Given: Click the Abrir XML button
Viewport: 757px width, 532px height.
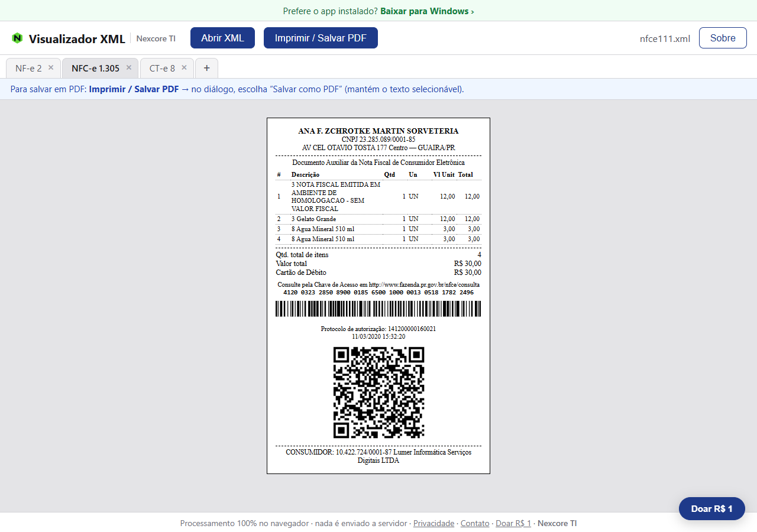Looking at the screenshot, I should coord(222,38).
